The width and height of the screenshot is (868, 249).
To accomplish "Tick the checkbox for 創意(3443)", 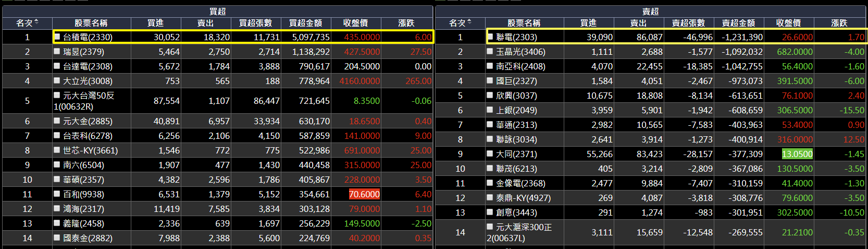I will (x=490, y=212).
